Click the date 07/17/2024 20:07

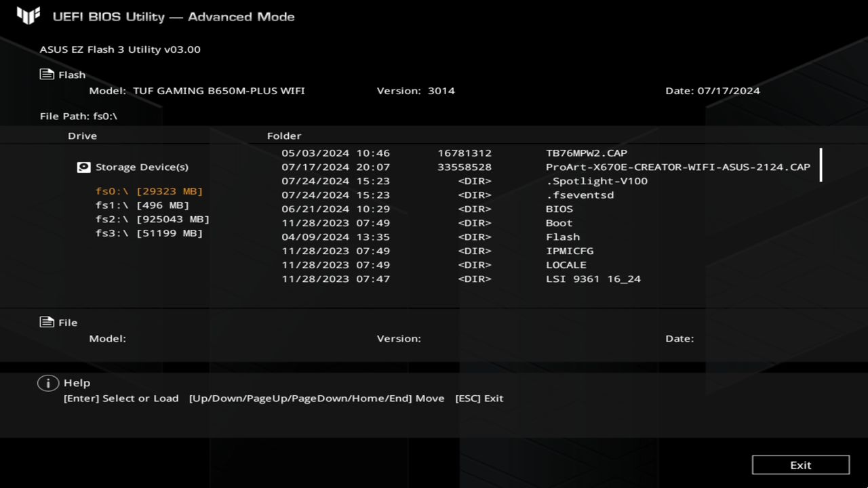336,167
